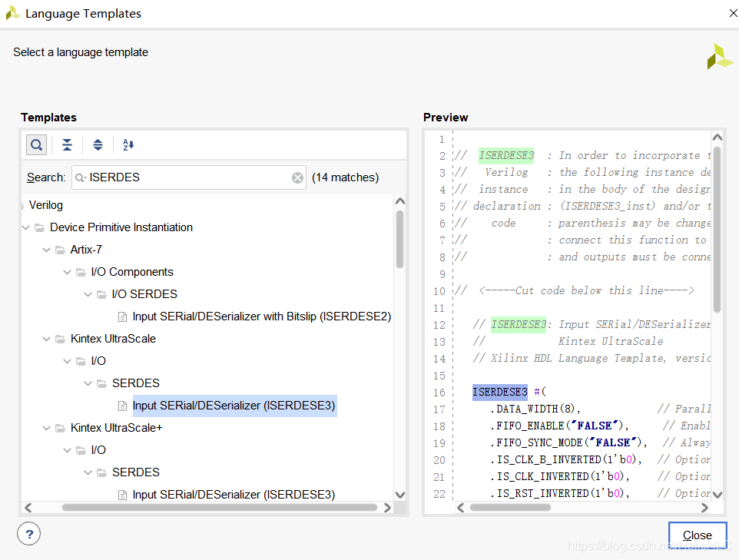
Task: Select ISERDESE3 template under Kintex UltraScale
Action: click(234, 406)
